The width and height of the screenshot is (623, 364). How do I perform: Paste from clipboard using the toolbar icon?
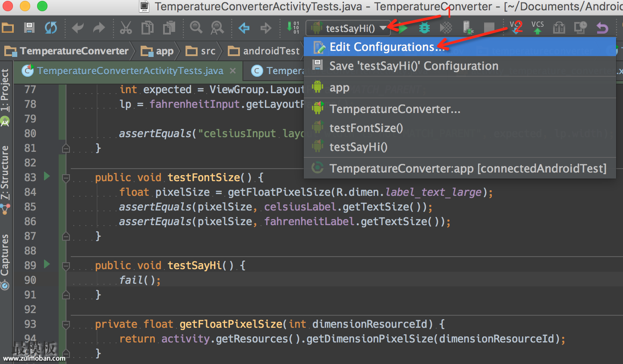[169, 28]
